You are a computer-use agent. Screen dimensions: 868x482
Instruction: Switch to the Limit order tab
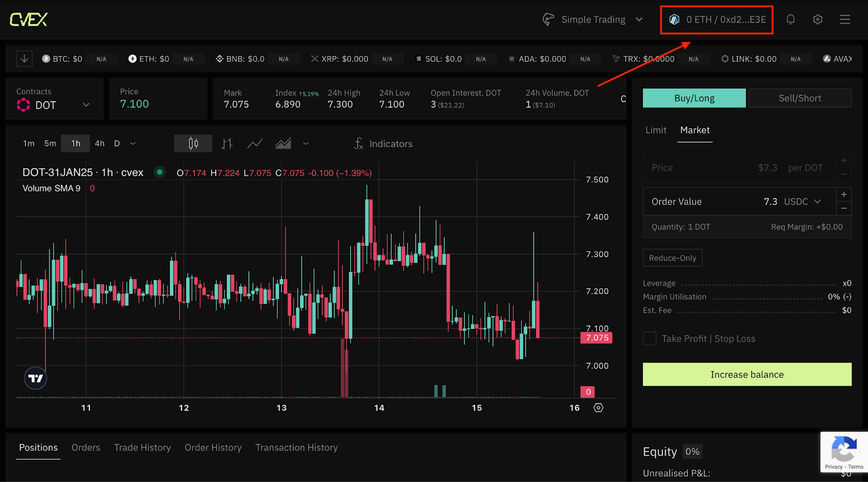pos(655,130)
